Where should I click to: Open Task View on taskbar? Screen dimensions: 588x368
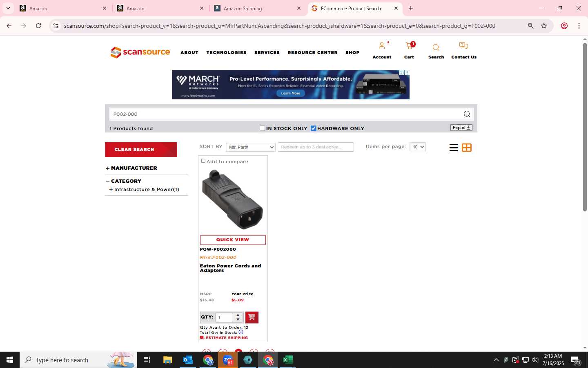point(147,360)
